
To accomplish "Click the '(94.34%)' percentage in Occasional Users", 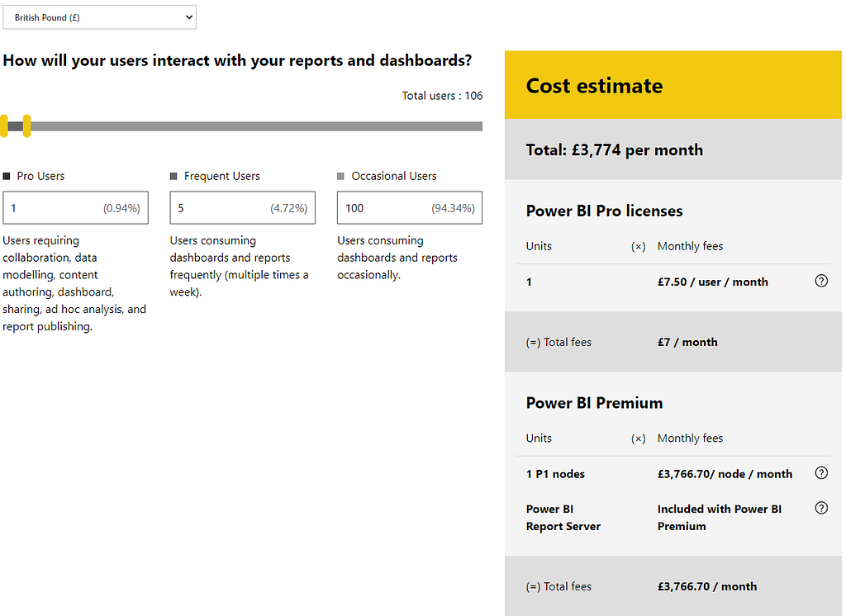I will pos(453,208).
